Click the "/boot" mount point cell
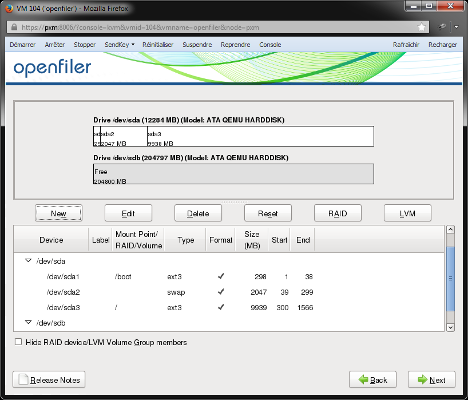Image resolution: width=468 pixels, height=400 pixels. (x=123, y=277)
